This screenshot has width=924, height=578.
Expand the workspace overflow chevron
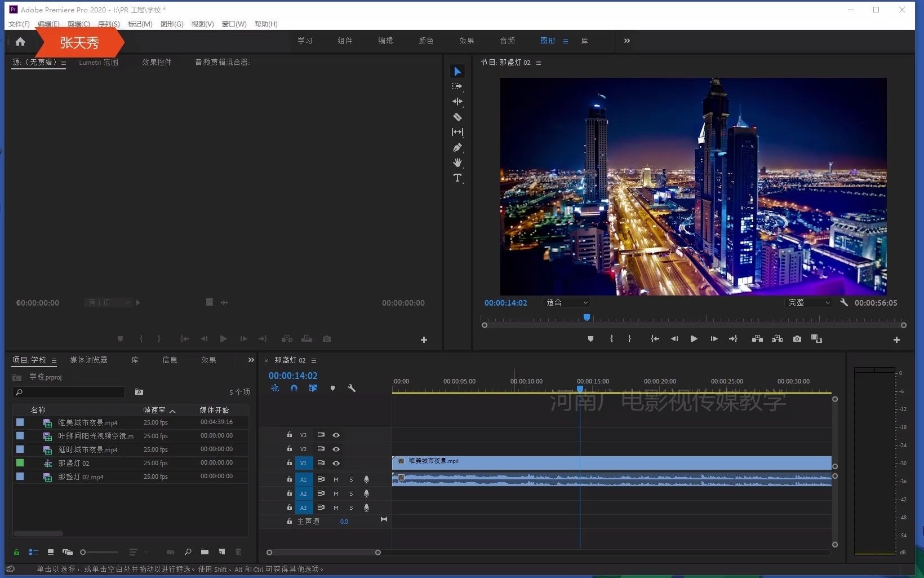tap(627, 41)
